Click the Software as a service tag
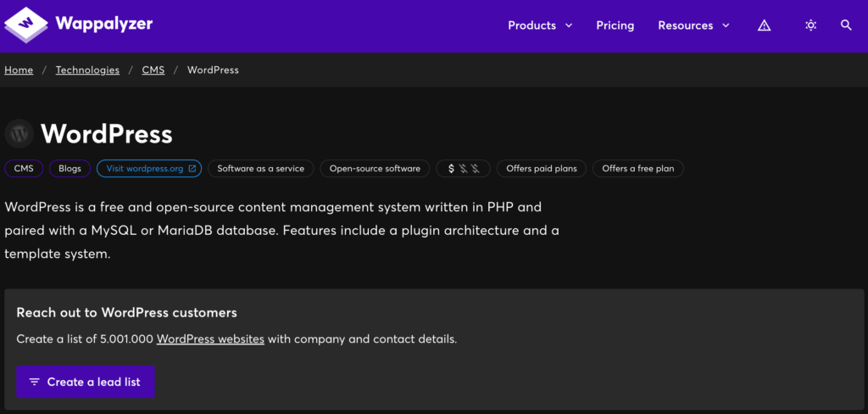868x414 pixels. [260, 169]
